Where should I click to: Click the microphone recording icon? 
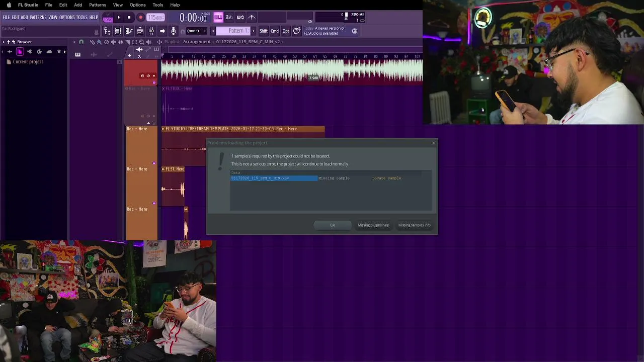173,31
